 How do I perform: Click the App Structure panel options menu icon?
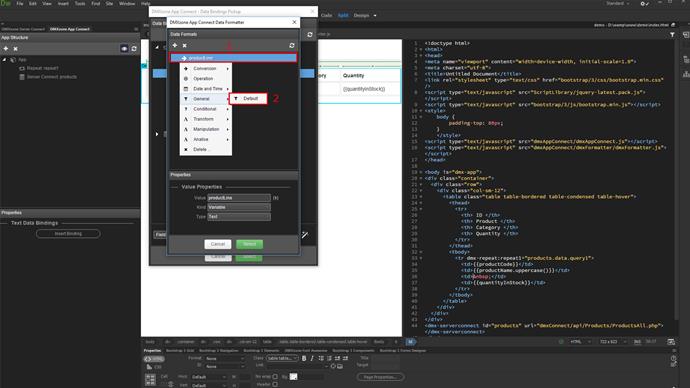[x=136, y=29]
